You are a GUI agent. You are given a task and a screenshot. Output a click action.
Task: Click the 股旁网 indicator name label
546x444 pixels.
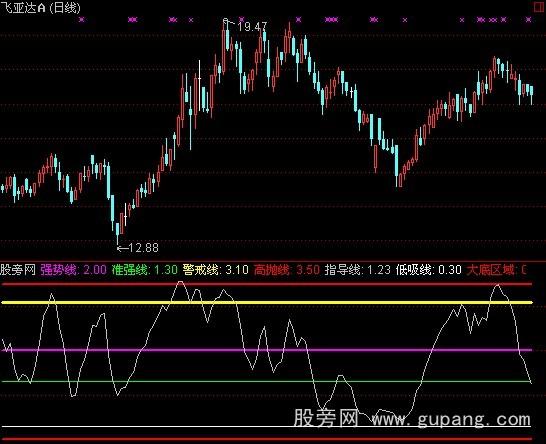18,270
